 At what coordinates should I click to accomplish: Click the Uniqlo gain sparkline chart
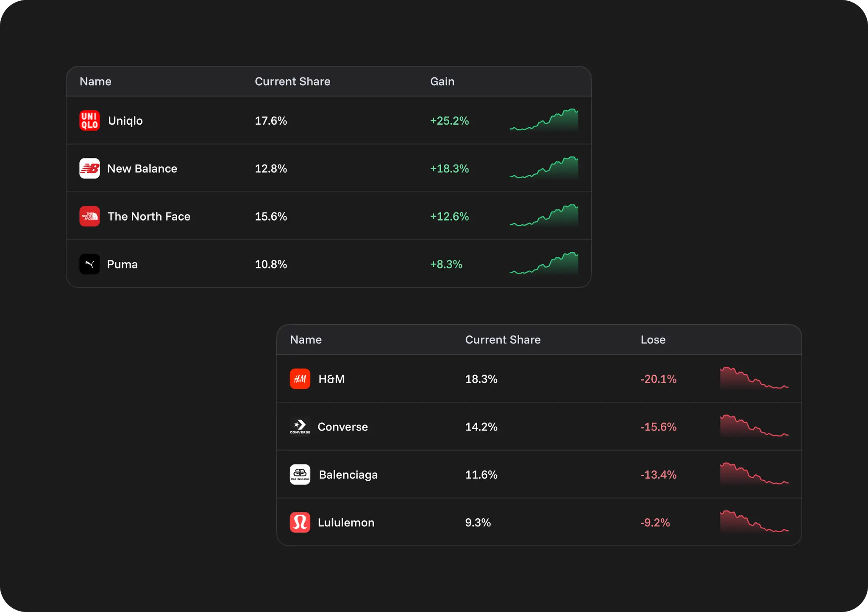(544, 120)
